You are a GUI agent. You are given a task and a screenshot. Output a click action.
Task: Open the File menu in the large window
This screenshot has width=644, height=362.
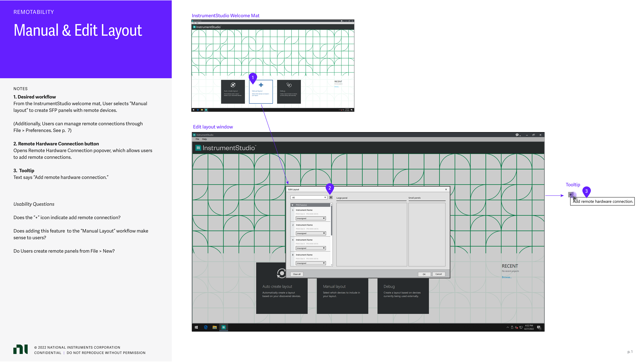point(197,139)
